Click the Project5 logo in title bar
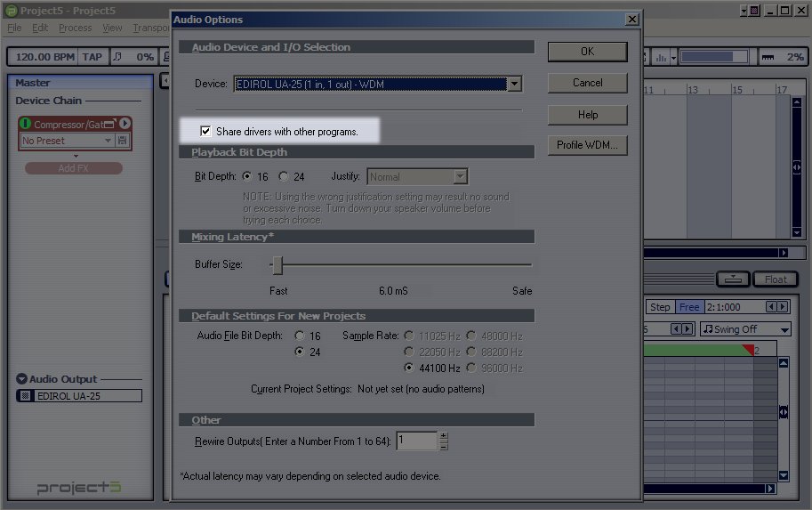The width and height of the screenshot is (812, 510). [11, 11]
